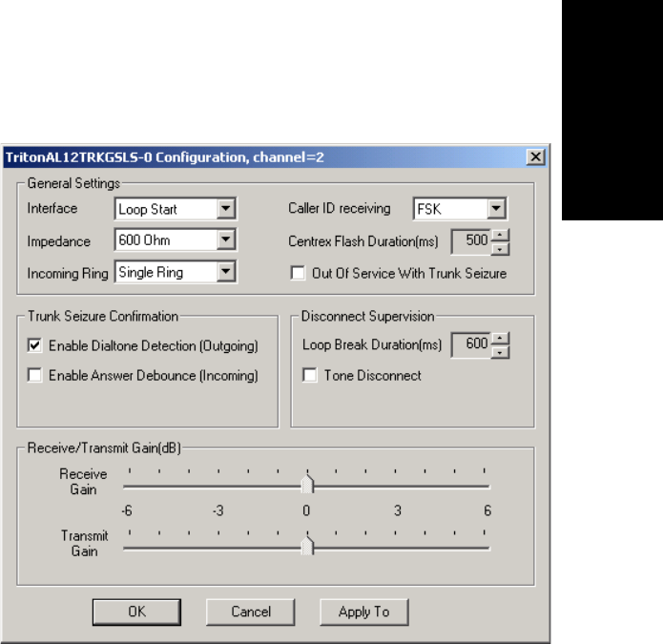Image resolution: width=663 pixels, height=644 pixels.
Task: Close the TritonAL12TRKGSLS-0 Configuration dialog
Action: pyautogui.click(x=536, y=157)
